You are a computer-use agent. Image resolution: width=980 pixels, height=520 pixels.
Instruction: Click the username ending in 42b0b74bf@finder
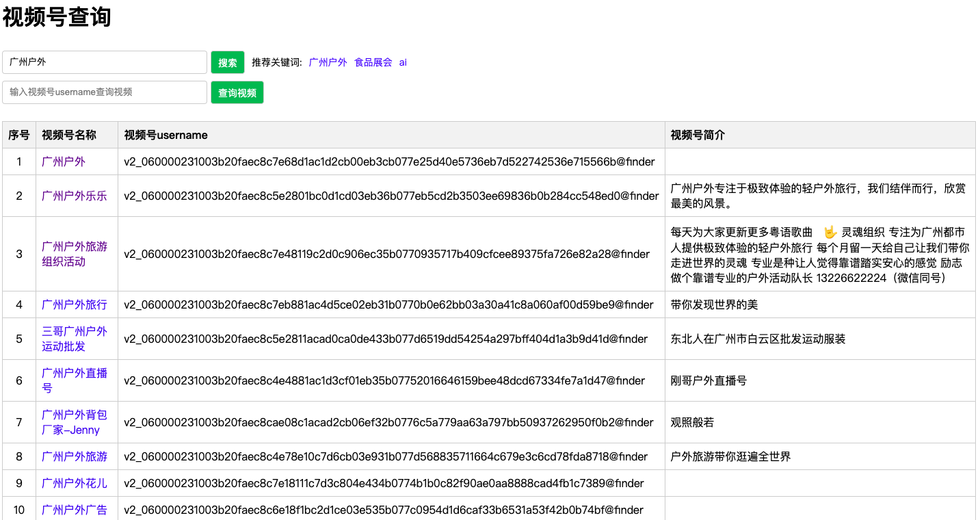[x=384, y=510]
